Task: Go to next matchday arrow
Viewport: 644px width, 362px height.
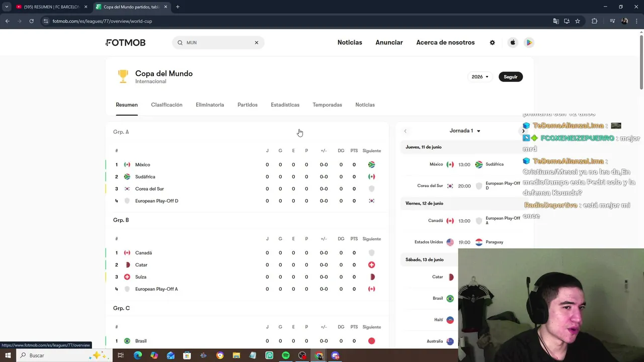Action: [523, 131]
